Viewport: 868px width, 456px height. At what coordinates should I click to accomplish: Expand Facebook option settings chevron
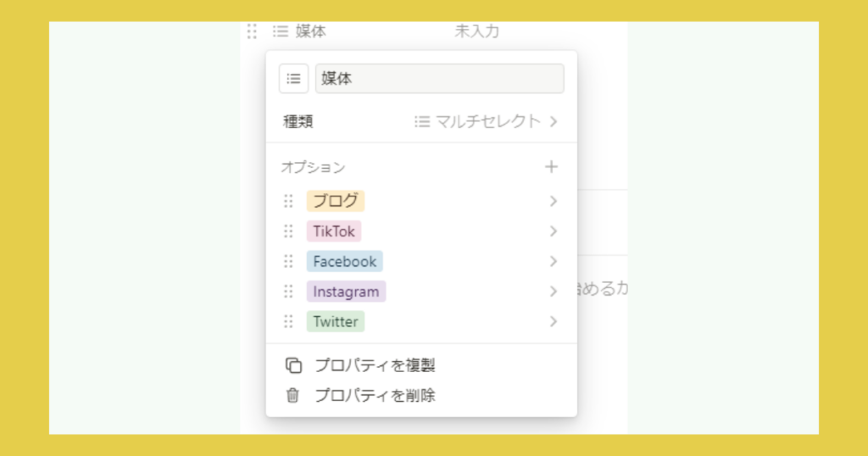[x=553, y=261]
